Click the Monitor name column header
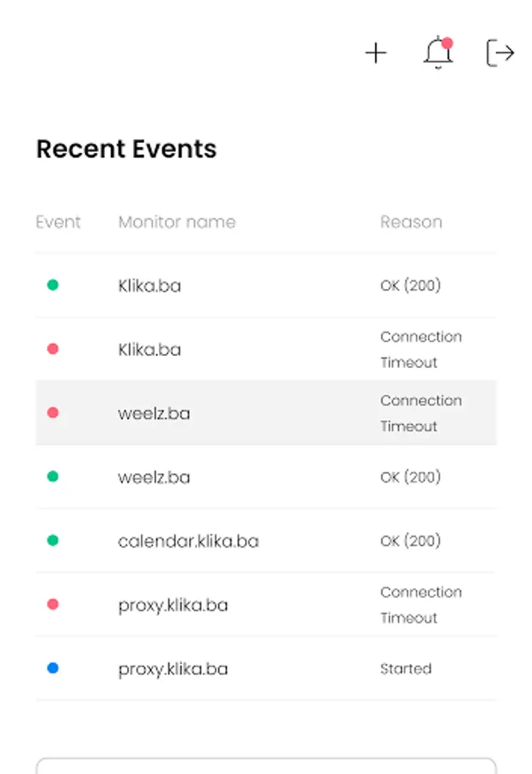The image size is (532, 774). pos(176,222)
